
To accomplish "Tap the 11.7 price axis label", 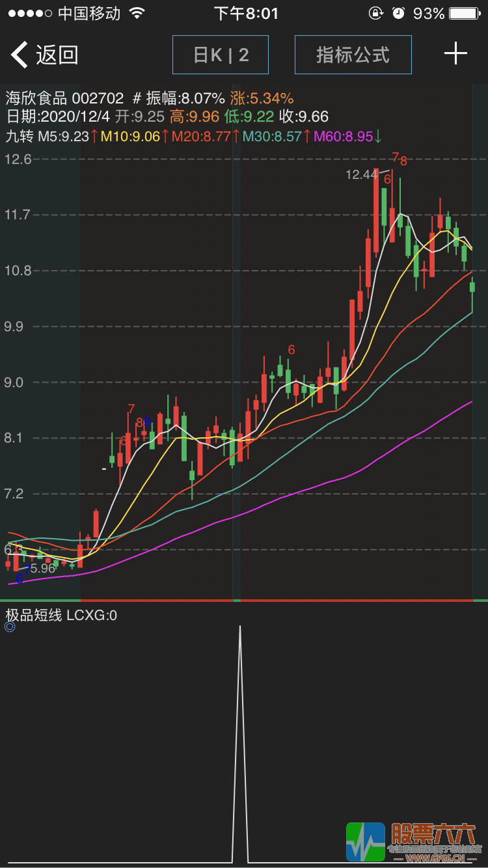I will point(18,215).
